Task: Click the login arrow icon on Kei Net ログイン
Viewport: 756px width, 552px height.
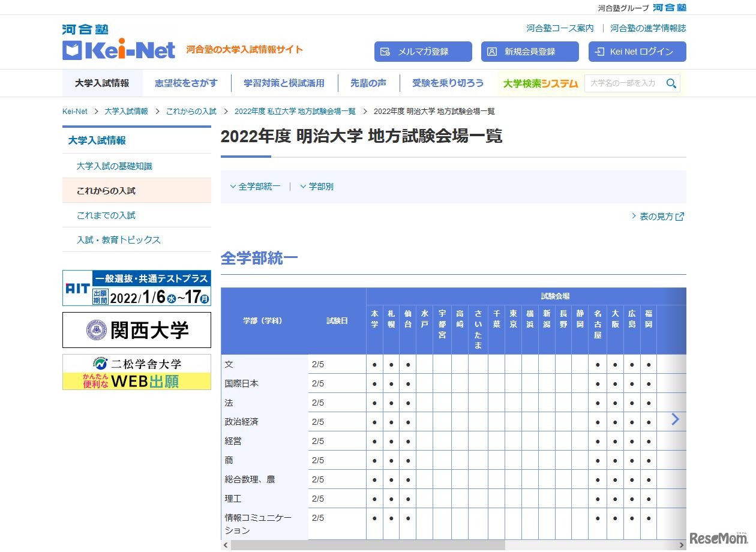Action: point(598,52)
